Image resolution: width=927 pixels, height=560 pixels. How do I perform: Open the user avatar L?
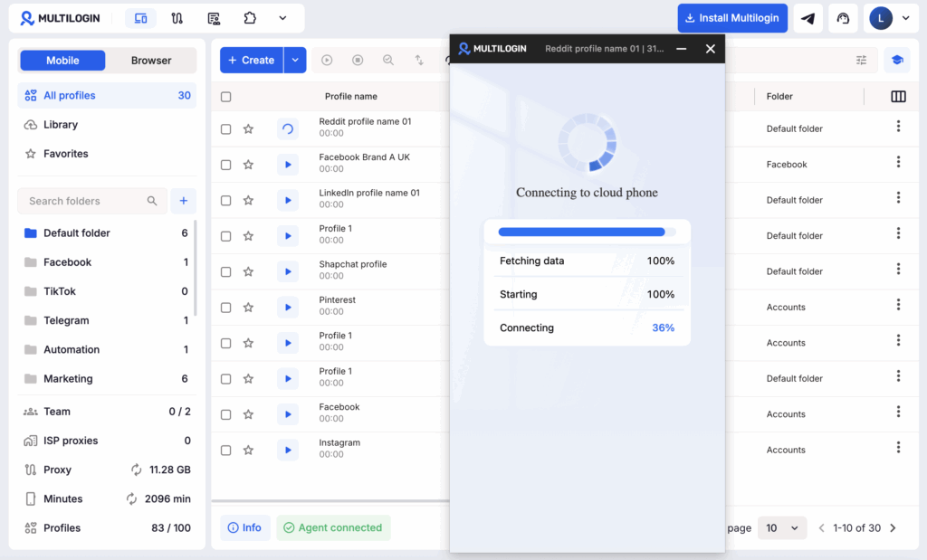click(x=880, y=18)
